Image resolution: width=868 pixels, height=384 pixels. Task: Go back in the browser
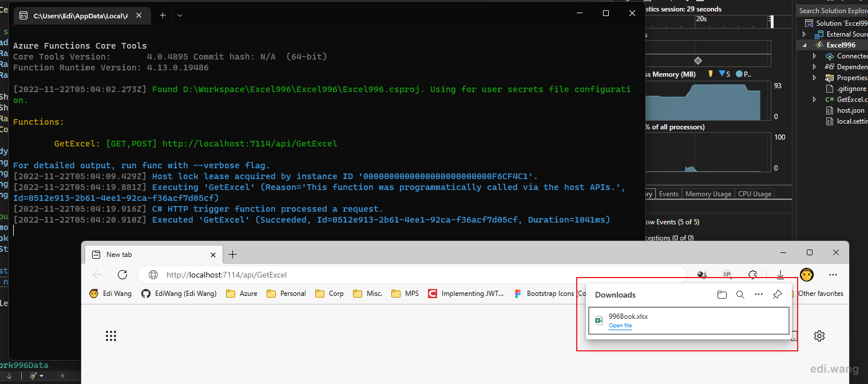97,275
